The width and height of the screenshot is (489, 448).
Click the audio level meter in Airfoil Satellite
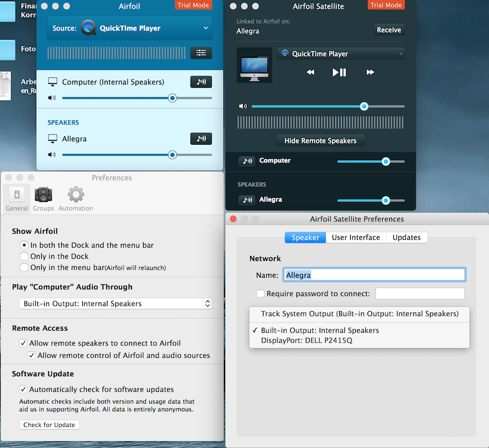[320, 122]
